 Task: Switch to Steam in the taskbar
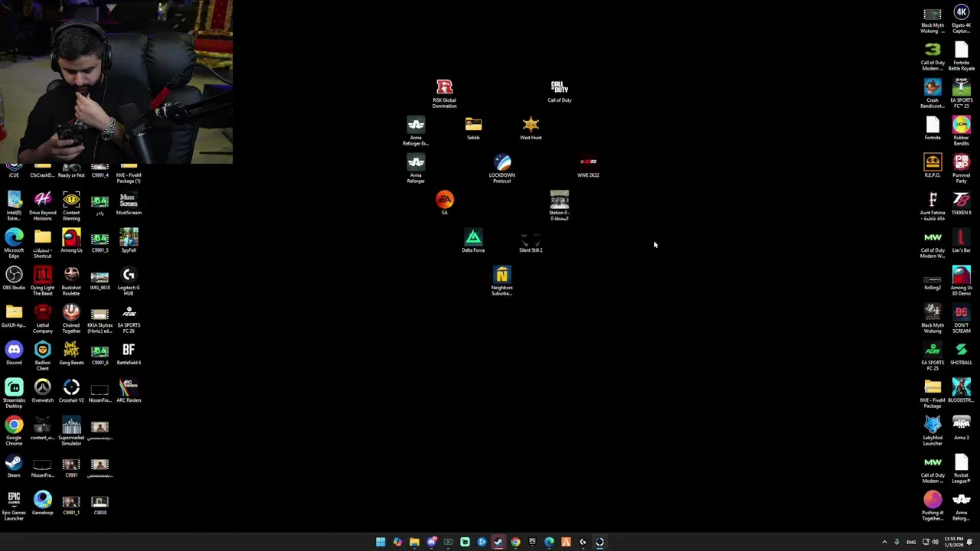point(498,542)
